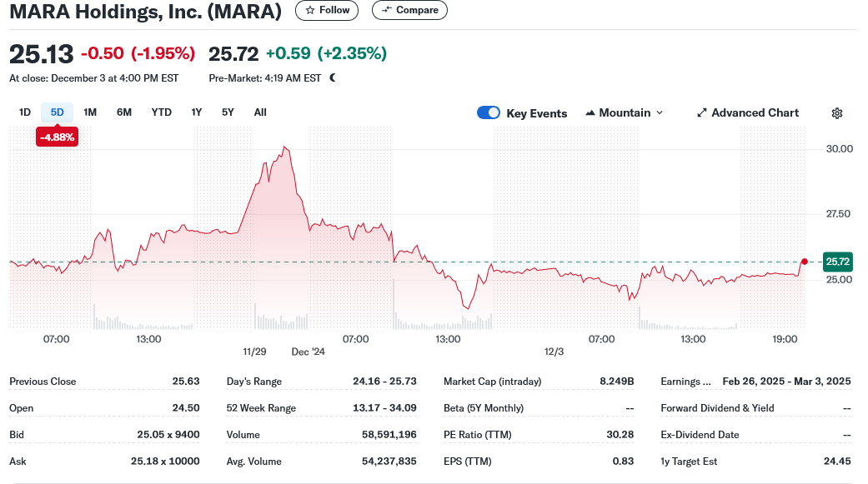Click the Dec '24 axis label
The image size is (868, 484).
pyautogui.click(x=309, y=352)
